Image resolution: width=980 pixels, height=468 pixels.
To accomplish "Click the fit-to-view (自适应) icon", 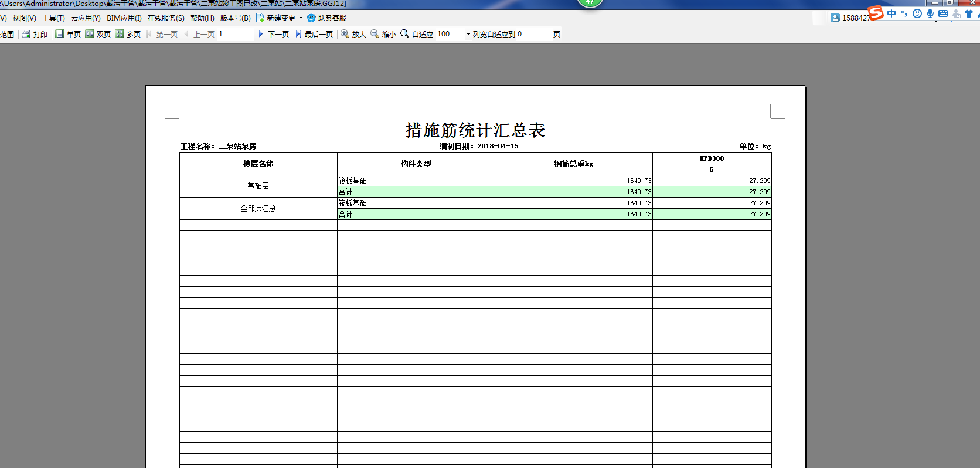I will [404, 34].
